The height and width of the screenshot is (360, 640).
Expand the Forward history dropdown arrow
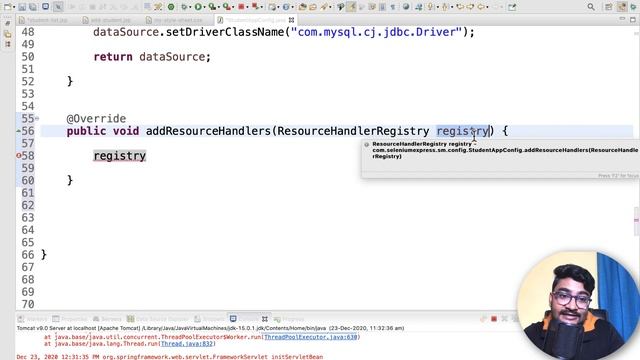click(x=502, y=7)
